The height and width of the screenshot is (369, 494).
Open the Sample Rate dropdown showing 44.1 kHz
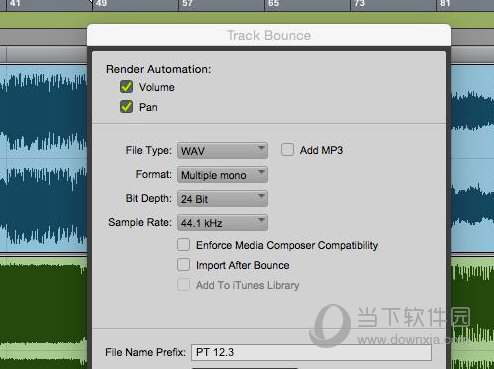coord(222,223)
